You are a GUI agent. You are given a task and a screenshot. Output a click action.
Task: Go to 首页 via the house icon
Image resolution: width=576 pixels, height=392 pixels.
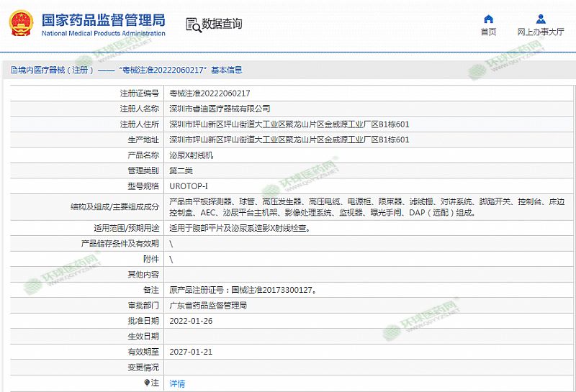pyautogui.click(x=488, y=19)
